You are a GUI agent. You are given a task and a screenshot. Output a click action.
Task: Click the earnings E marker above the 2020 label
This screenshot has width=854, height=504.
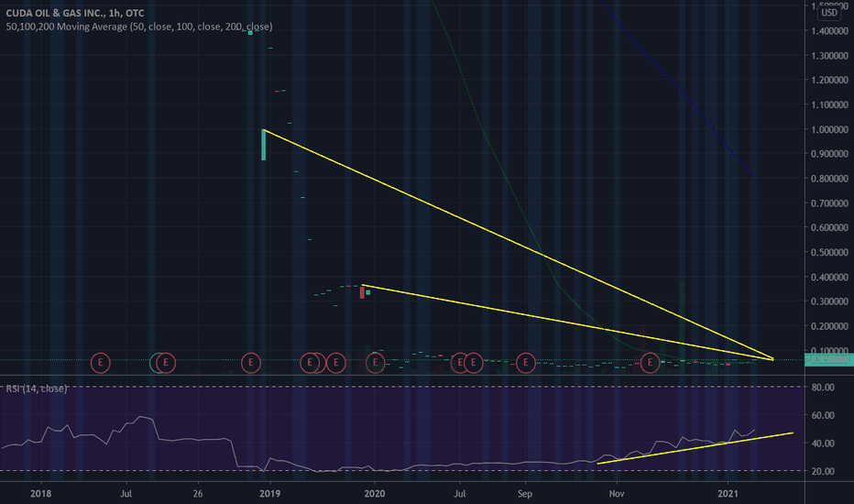375,363
